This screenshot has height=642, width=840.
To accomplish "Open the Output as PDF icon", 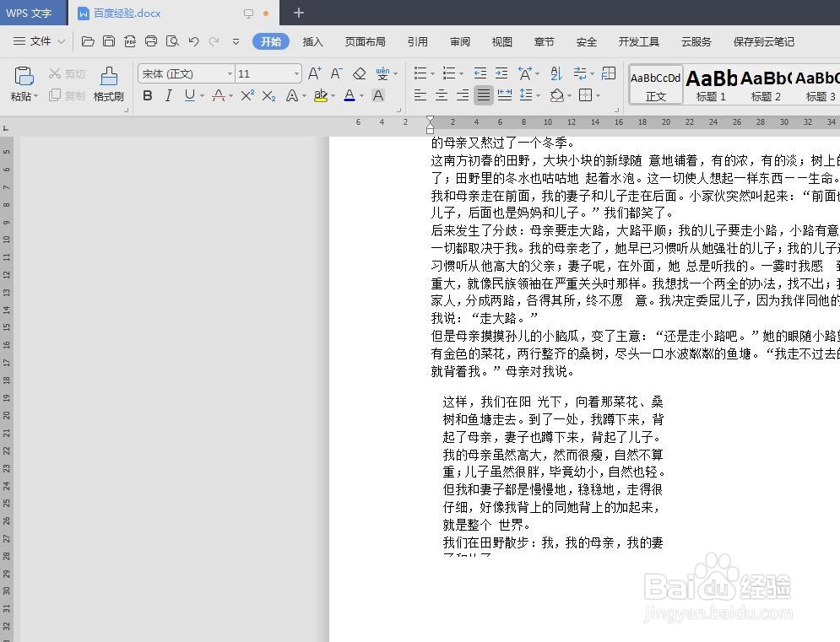I will tap(130, 40).
